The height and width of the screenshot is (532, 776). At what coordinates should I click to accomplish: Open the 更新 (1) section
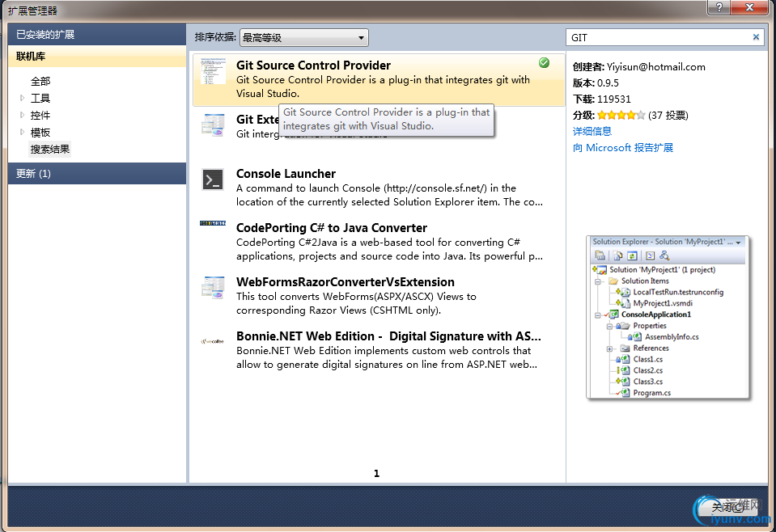point(97,174)
